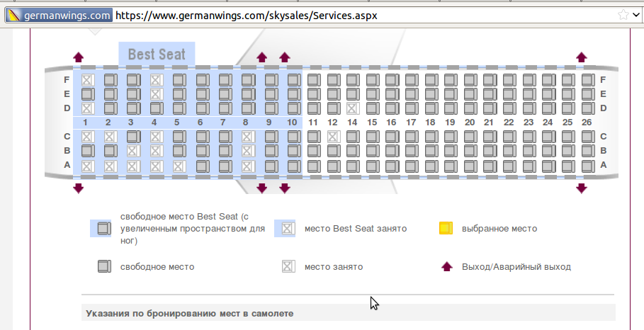This screenshot has width=644, height=330.
Task: Open the address bar history dropdown
Action: pos(636,15)
